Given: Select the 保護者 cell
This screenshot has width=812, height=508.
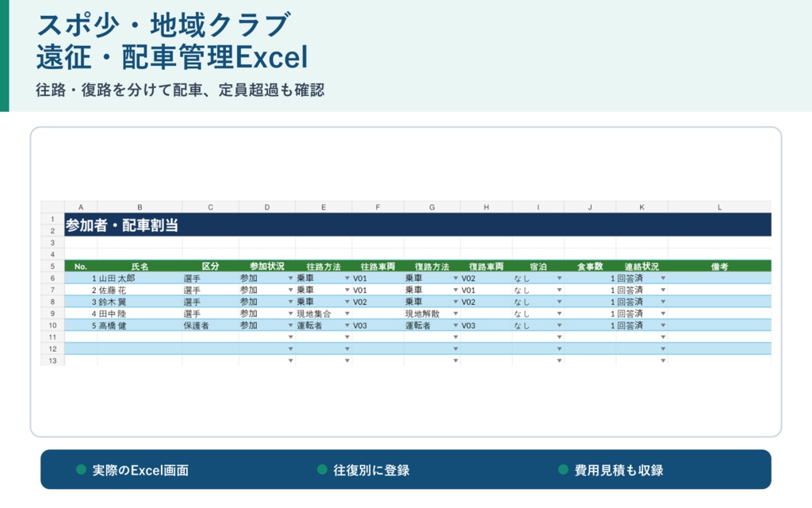Looking at the screenshot, I should [x=210, y=325].
